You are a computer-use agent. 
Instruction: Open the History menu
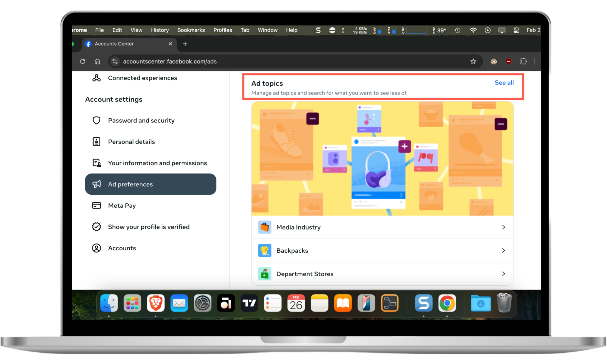click(160, 30)
